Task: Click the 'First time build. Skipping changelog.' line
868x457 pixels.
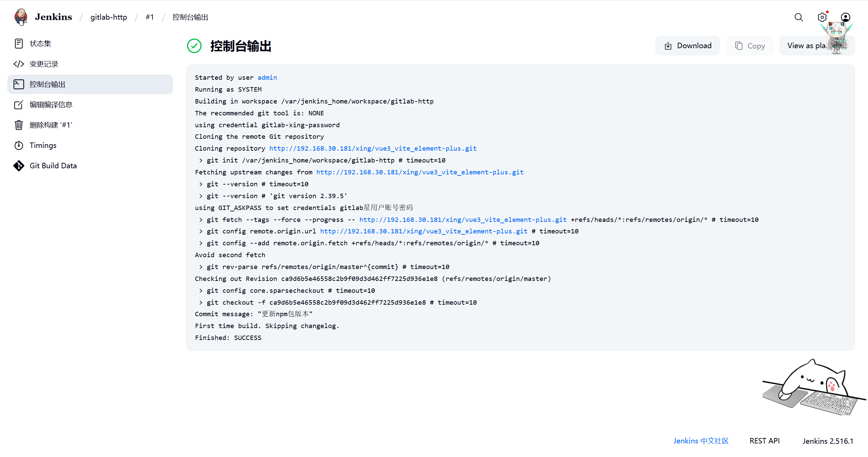Action: [x=267, y=326]
